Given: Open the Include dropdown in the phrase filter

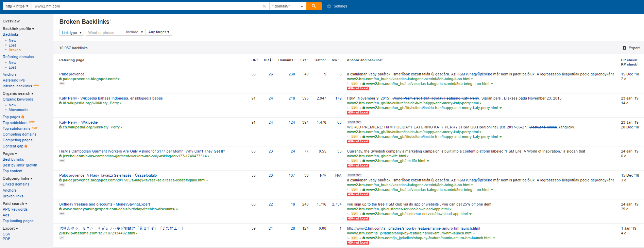Looking at the screenshot, I should pyautogui.click(x=134, y=32).
